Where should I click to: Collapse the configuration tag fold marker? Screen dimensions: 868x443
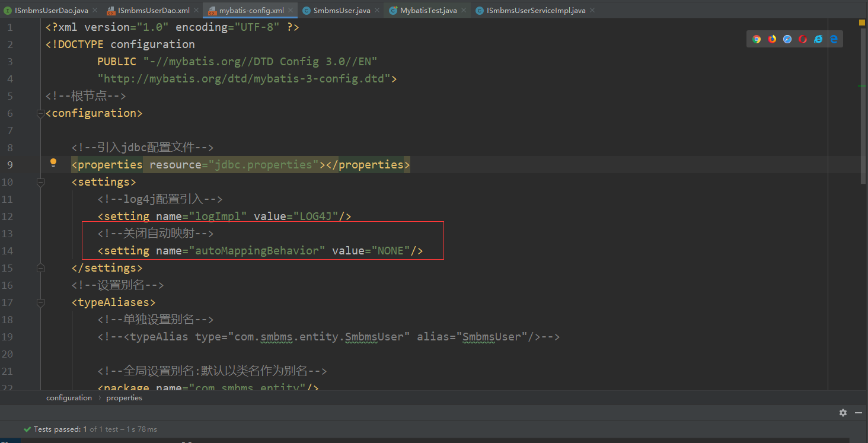[40, 113]
